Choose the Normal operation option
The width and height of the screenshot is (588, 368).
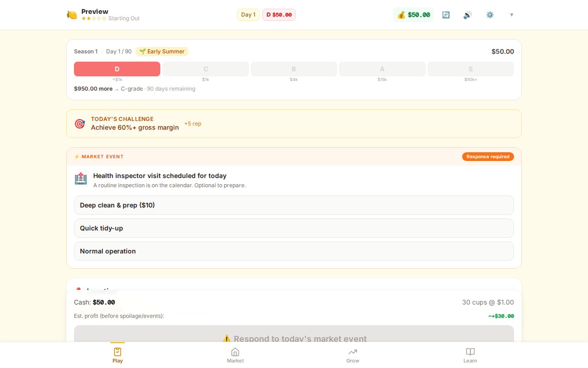tap(294, 251)
